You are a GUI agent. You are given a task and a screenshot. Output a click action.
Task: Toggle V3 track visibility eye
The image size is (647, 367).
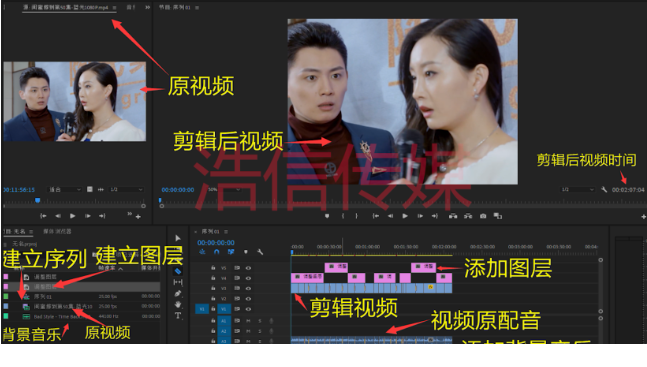pyautogui.click(x=248, y=289)
